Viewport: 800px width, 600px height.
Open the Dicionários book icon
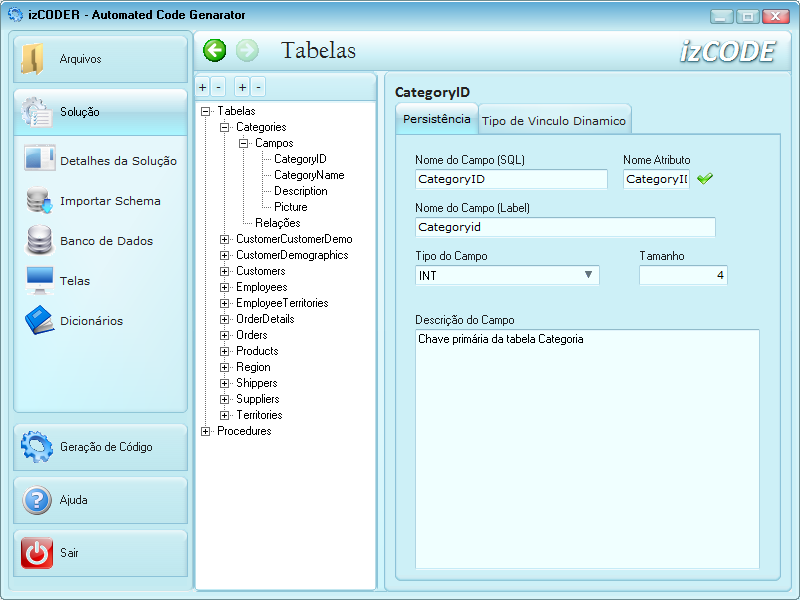[x=40, y=320]
